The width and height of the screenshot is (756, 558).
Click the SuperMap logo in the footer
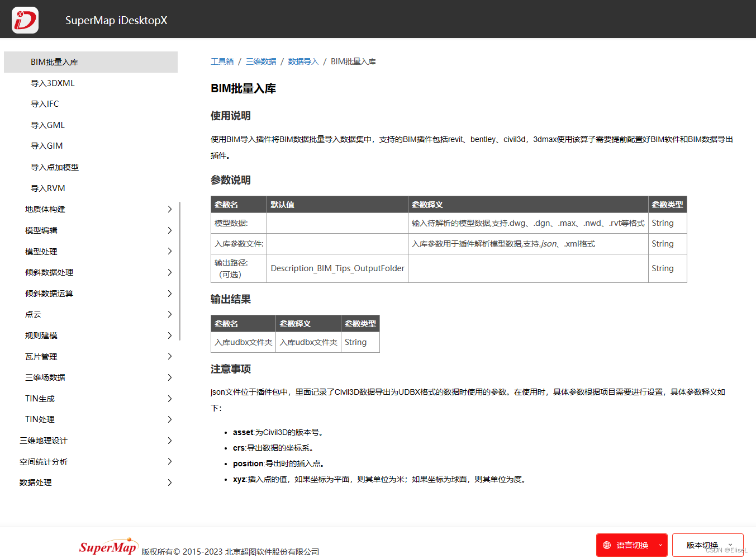pyautogui.click(x=108, y=546)
